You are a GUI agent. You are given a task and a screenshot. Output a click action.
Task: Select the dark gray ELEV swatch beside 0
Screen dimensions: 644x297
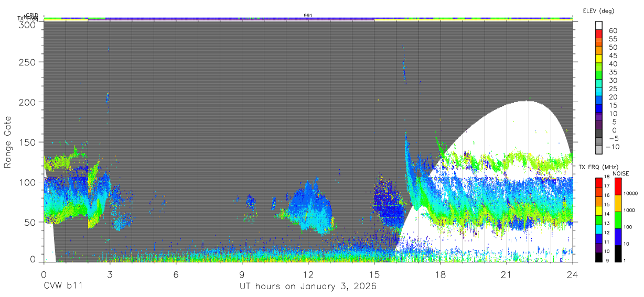[x=598, y=134]
